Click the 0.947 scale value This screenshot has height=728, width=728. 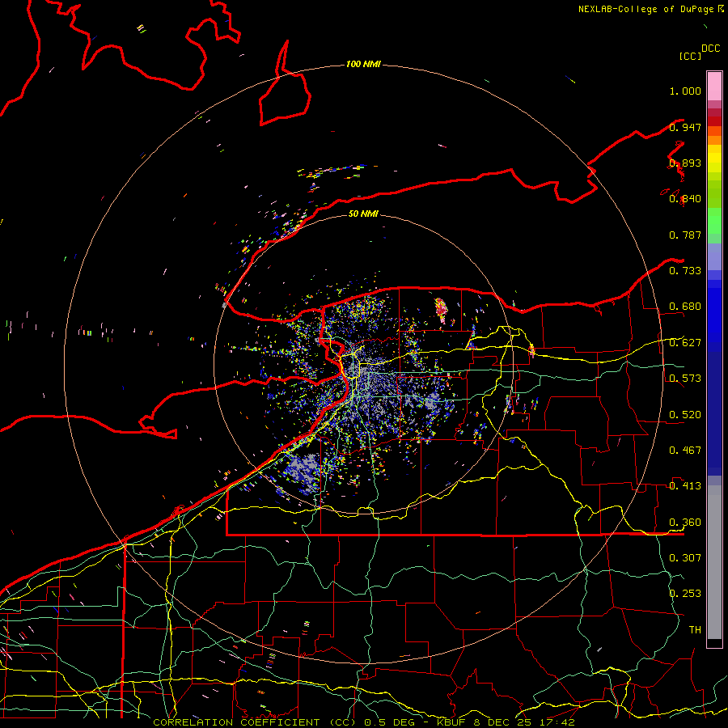coord(685,127)
